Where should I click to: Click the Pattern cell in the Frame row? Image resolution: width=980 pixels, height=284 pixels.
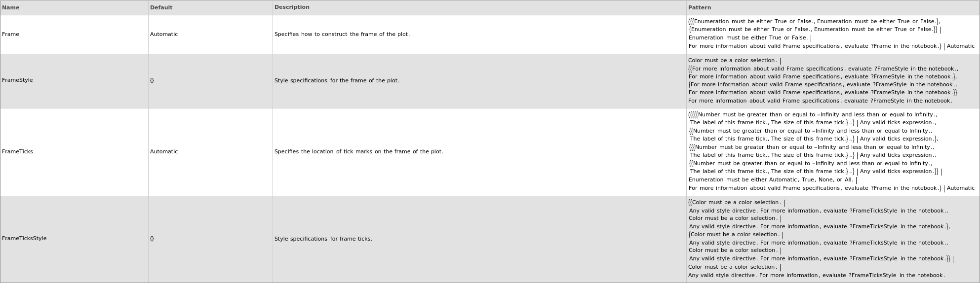pyautogui.click(x=831, y=34)
